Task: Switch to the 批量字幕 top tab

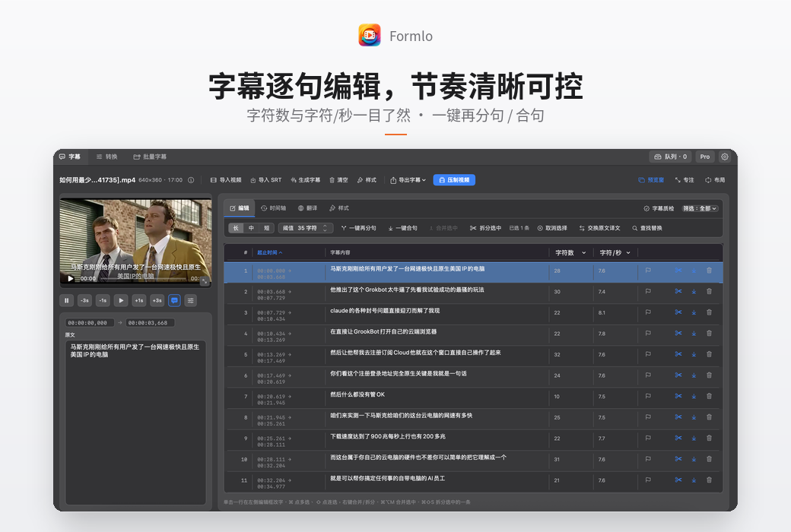Action: tap(150, 157)
